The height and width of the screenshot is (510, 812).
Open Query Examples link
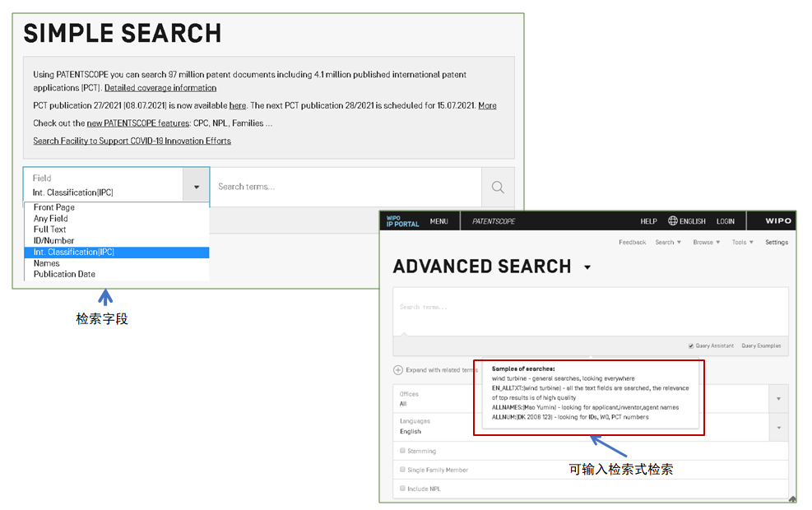761,345
